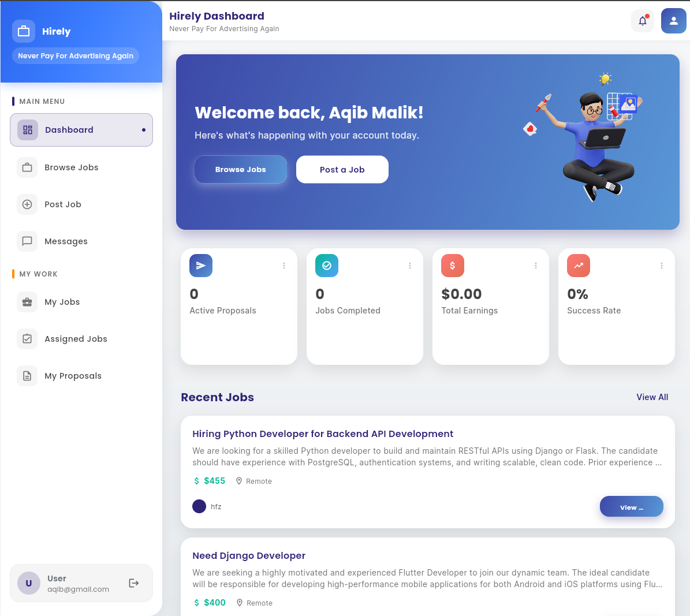
Task: Log out using the exit icon beside aqib@gmail.com
Action: pyautogui.click(x=133, y=583)
